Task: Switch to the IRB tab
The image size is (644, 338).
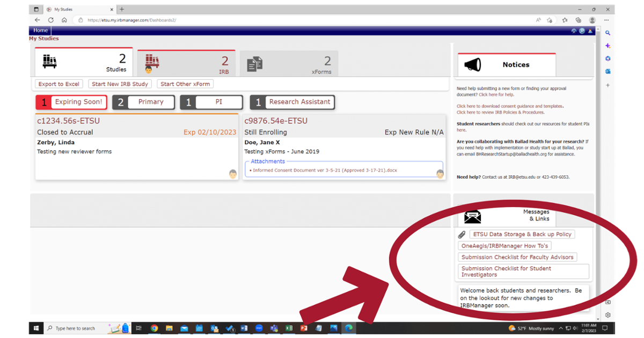Action: tap(185, 63)
